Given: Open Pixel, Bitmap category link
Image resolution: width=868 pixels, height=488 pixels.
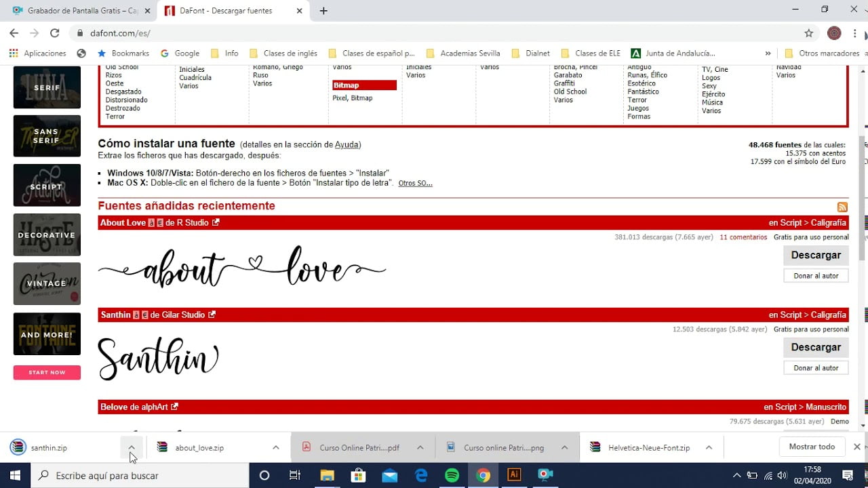Looking at the screenshot, I should (x=352, y=98).
